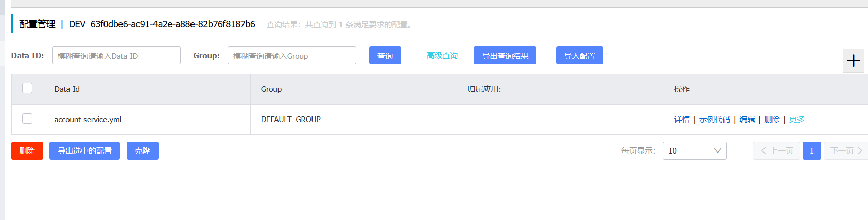Select the DEFAULT_GROUP cell text
Screen dimensions: 868x220
pyautogui.click(x=291, y=119)
